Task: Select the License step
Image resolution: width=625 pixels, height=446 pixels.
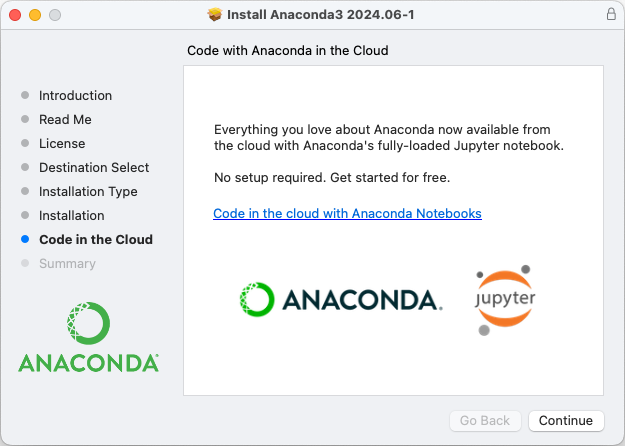Action: pyautogui.click(x=62, y=144)
